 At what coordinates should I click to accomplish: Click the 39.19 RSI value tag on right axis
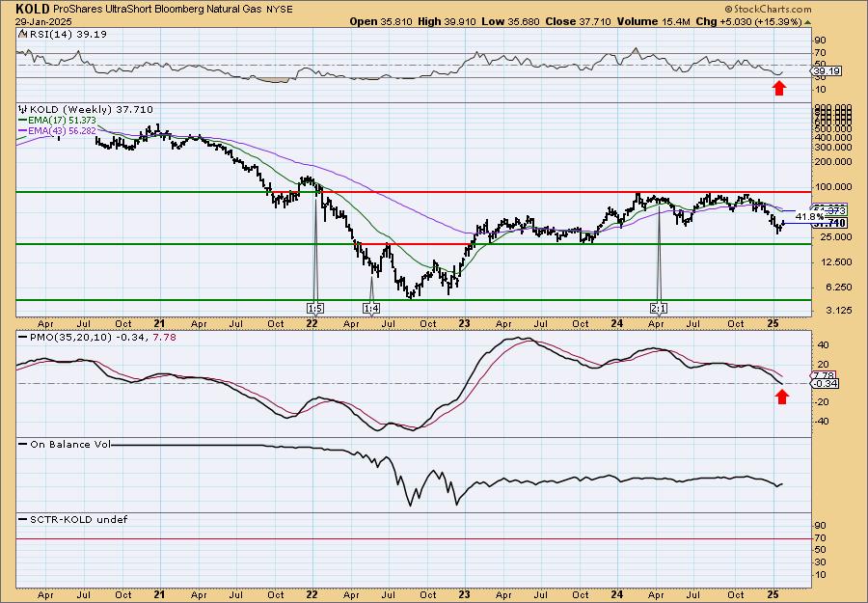(x=827, y=71)
